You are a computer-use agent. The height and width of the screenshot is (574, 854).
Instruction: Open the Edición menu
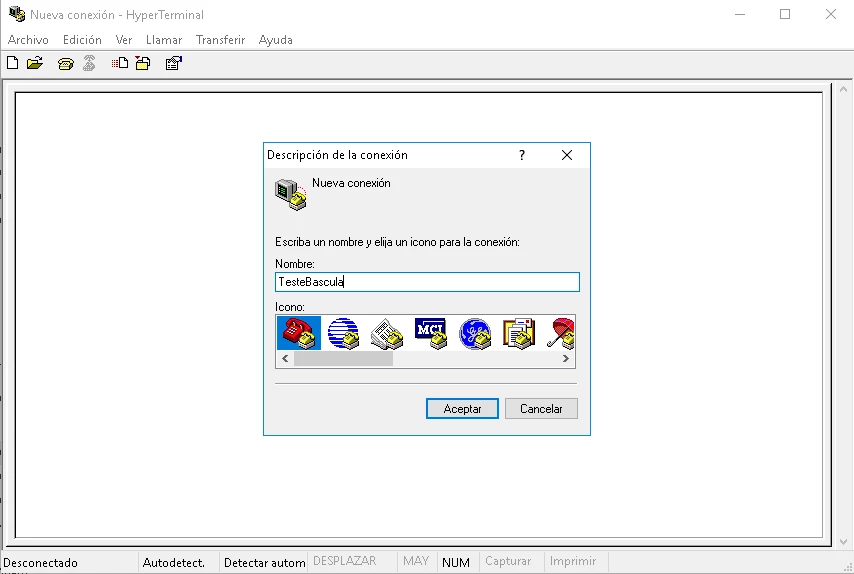coord(82,40)
